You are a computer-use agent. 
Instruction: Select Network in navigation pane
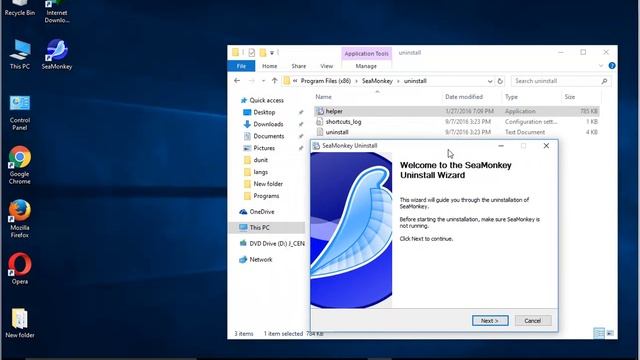click(260, 260)
